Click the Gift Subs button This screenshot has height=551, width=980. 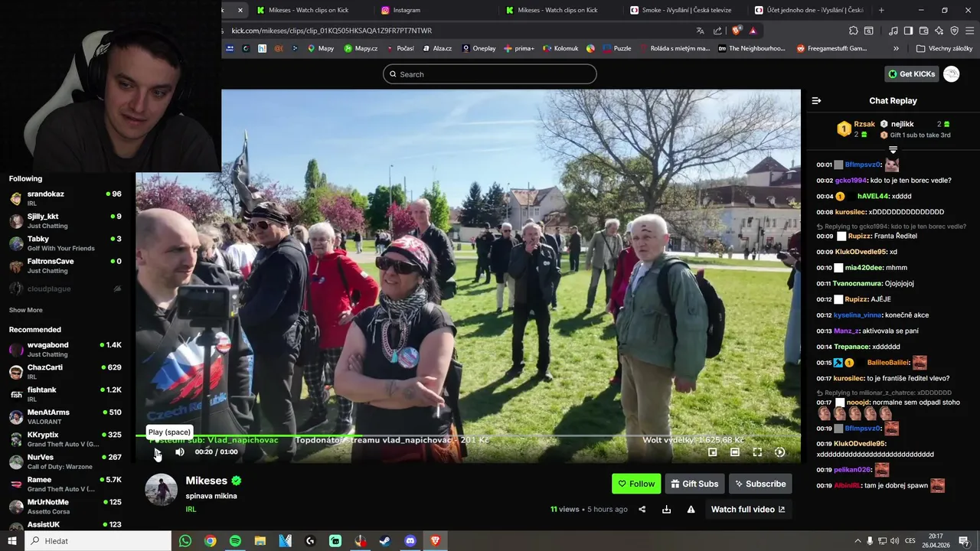[x=695, y=484]
